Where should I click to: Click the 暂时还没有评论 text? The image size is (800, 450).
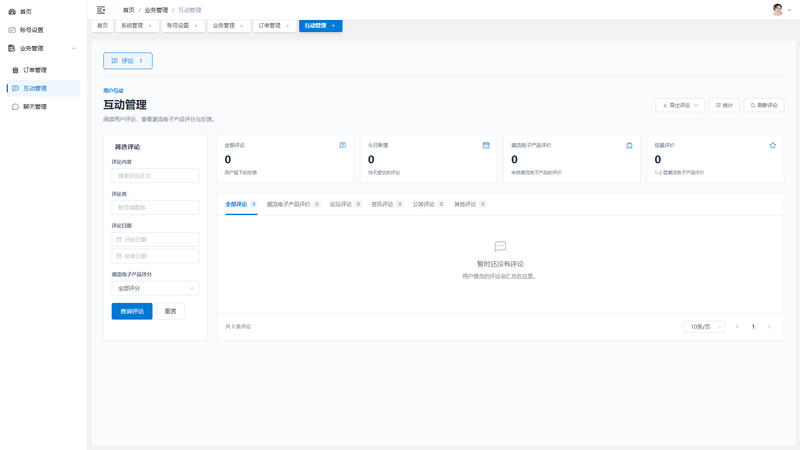pos(500,264)
